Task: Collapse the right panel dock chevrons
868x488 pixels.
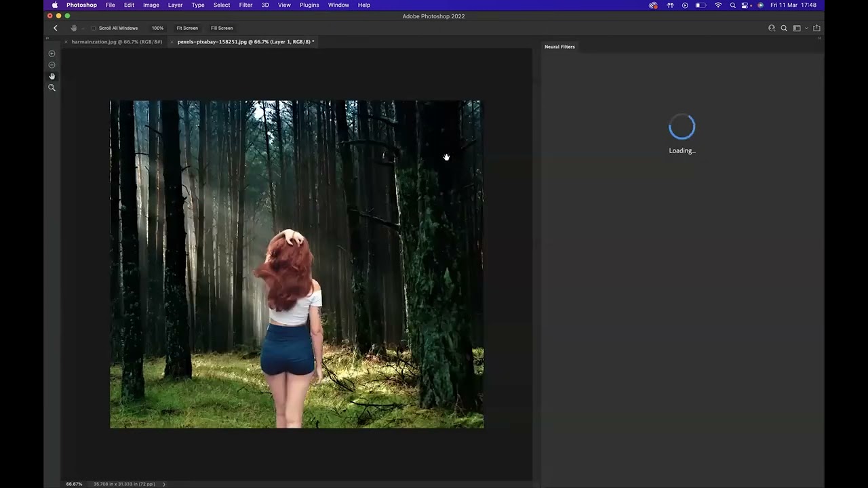Action: (819, 38)
